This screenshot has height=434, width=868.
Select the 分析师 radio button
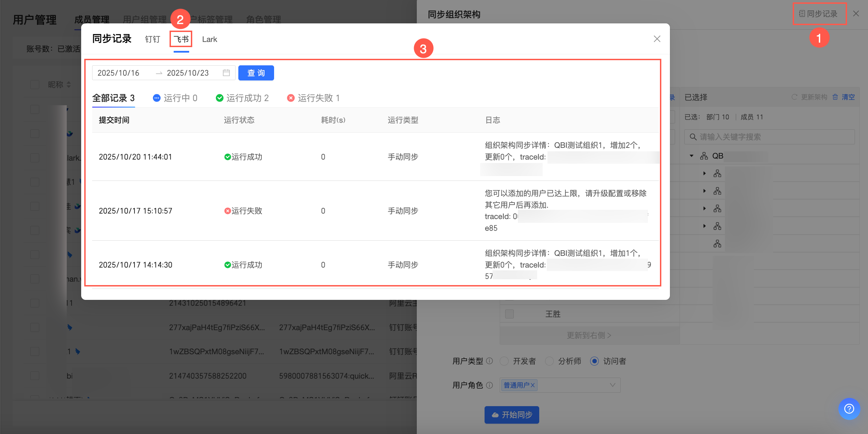[549, 361]
